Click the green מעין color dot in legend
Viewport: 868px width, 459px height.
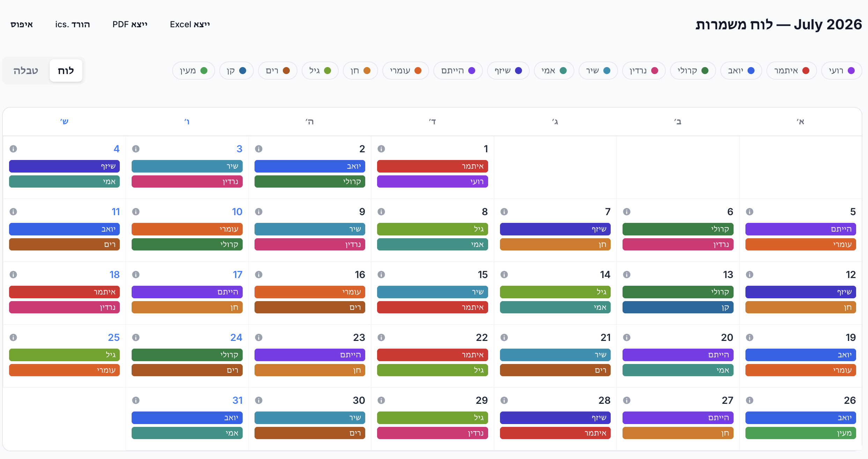204,71
